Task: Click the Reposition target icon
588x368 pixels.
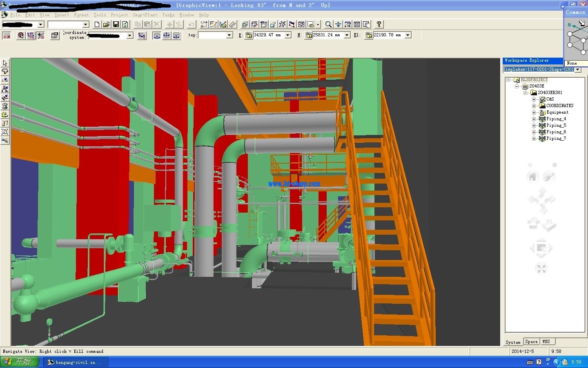Action: coord(21,36)
